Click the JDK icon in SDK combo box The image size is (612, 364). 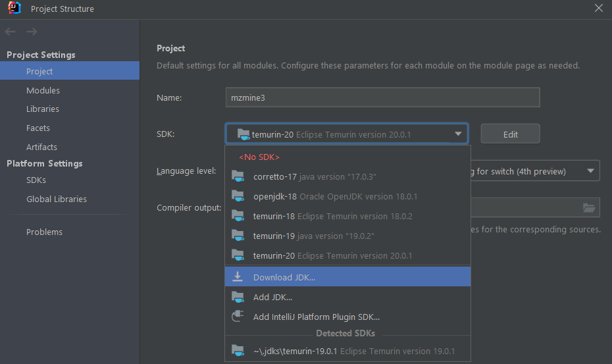(x=243, y=134)
